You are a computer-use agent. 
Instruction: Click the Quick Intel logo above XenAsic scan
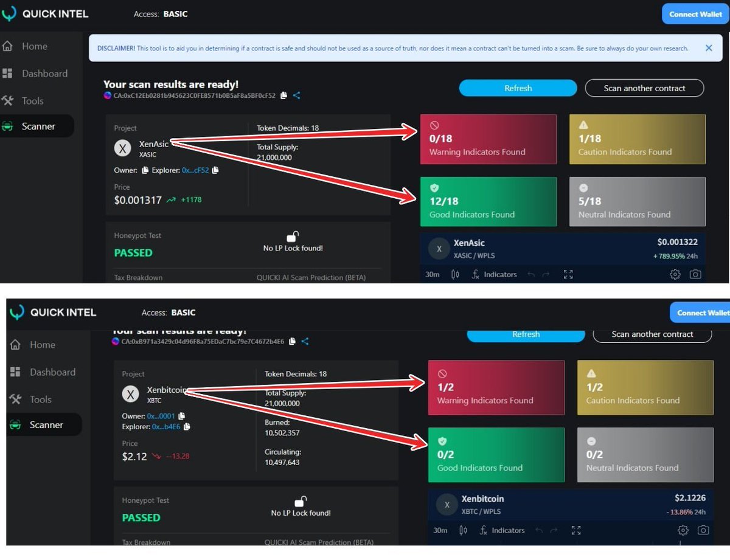pyautogui.click(x=45, y=13)
